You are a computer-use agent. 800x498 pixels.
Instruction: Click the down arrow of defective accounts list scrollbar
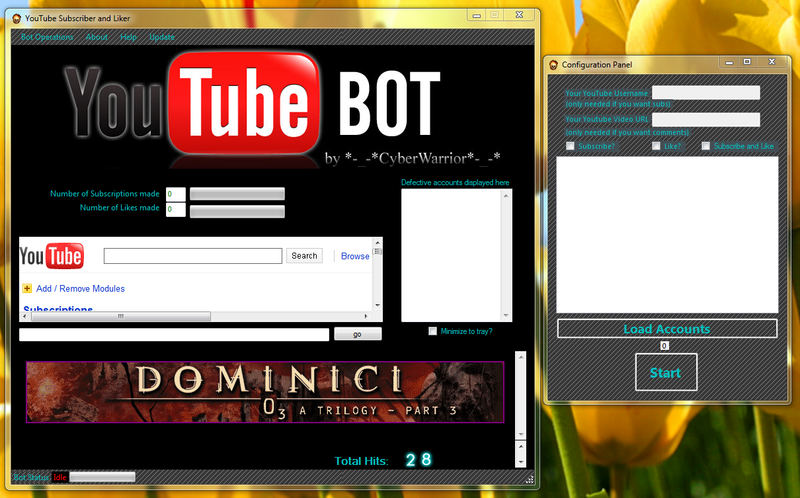(506, 315)
